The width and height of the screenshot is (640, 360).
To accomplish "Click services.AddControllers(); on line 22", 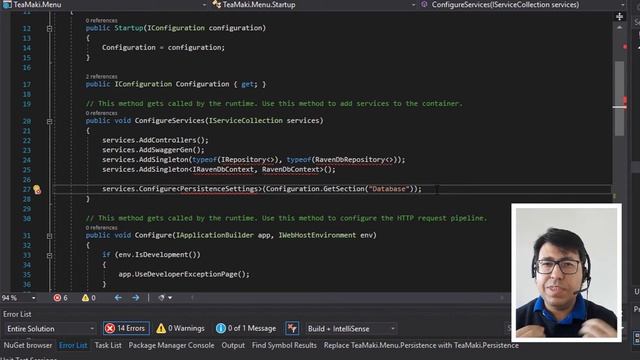I will (x=155, y=140).
